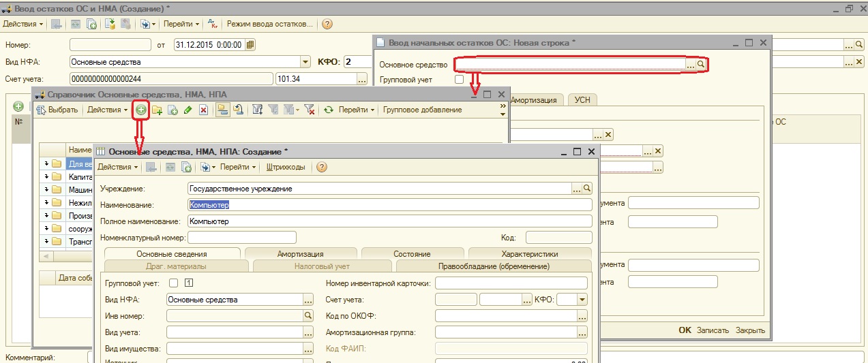Expand the КФО dropdown in Создание form
This screenshot has width=868, height=363.
(582, 300)
